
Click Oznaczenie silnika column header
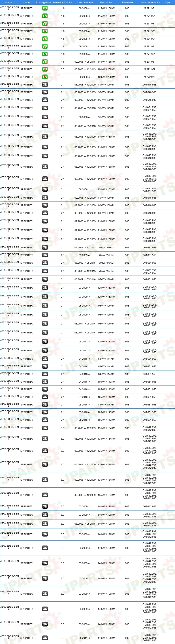[150, 2]
